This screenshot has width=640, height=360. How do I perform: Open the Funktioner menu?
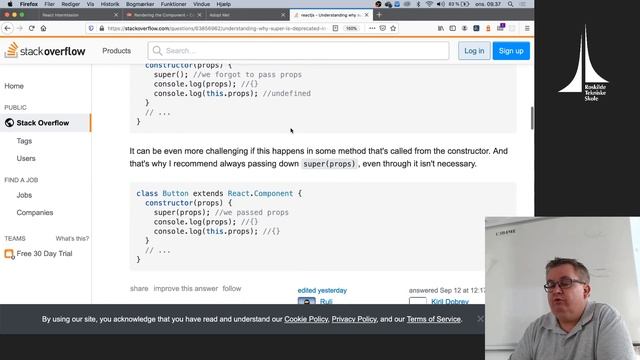point(173,4)
